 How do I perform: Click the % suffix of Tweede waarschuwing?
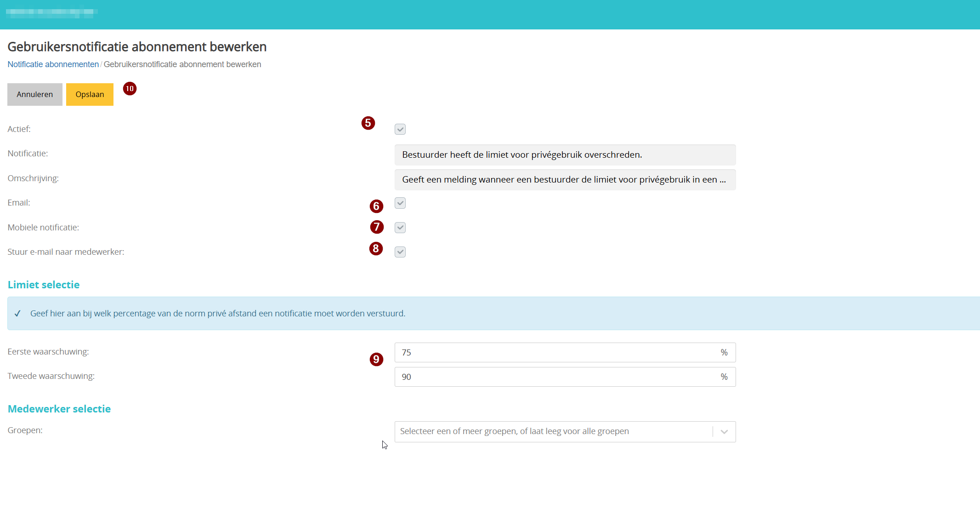724,377
